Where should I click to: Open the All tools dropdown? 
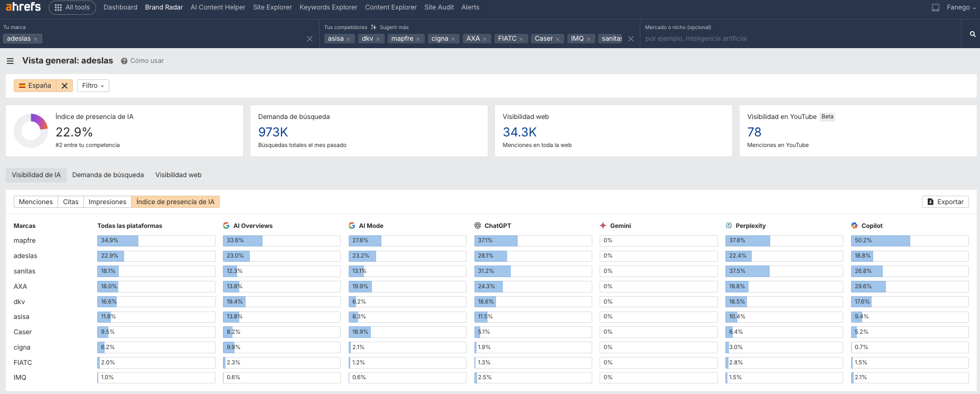pyautogui.click(x=72, y=7)
